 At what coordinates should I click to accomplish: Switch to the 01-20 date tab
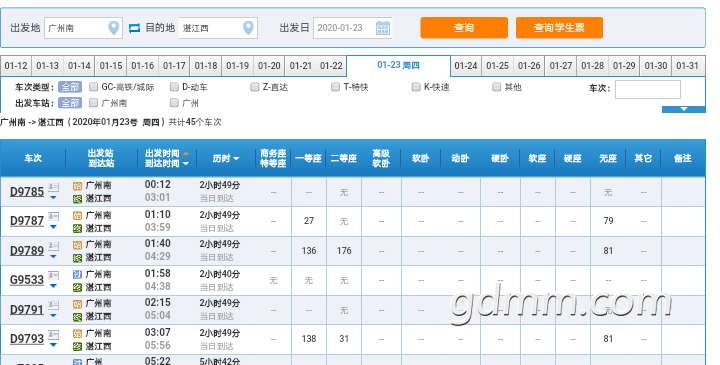[269, 66]
